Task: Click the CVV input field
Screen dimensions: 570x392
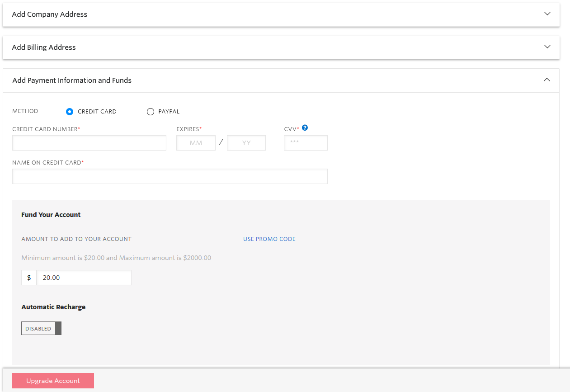Action: coord(306,143)
